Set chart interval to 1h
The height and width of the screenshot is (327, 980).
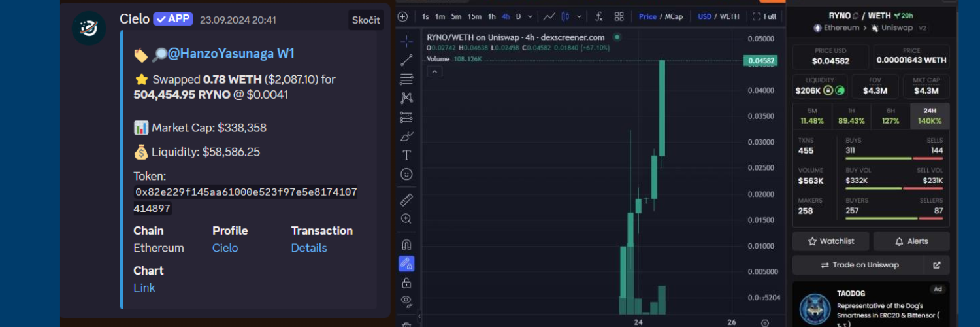tap(492, 16)
